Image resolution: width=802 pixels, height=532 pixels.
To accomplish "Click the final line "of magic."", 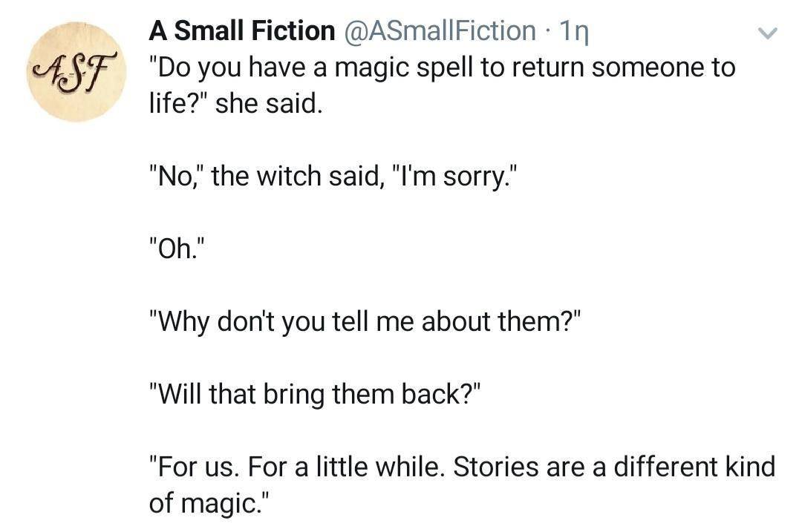I will click(210, 504).
